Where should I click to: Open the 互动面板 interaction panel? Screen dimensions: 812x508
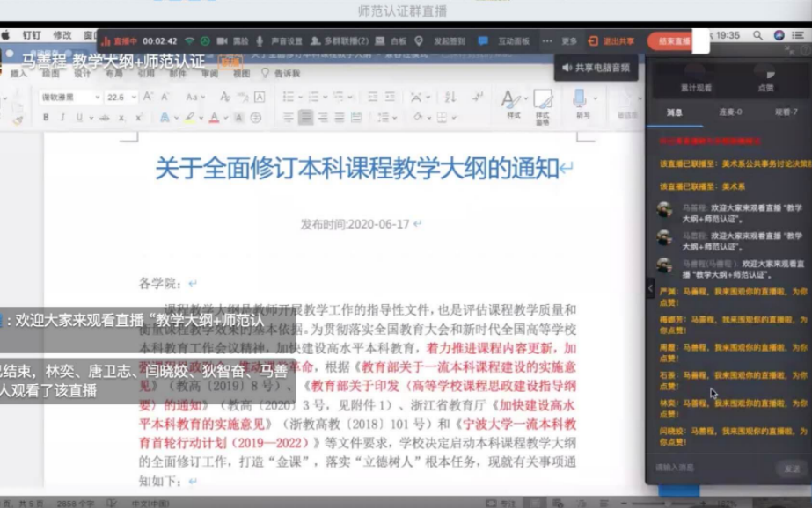click(505, 41)
